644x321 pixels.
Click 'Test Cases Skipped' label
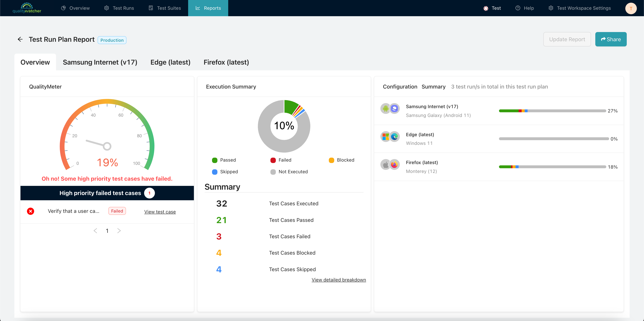(x=292, y=269)
